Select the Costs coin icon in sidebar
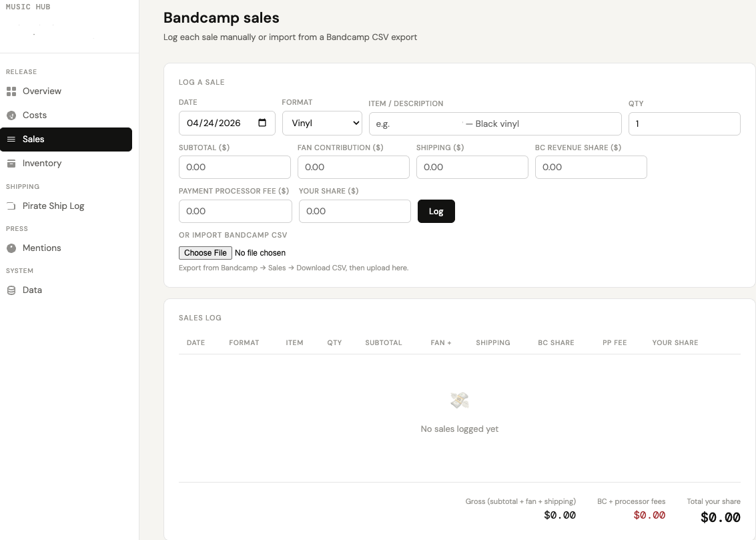Screen dimensions: 756x540 point(11,115)
